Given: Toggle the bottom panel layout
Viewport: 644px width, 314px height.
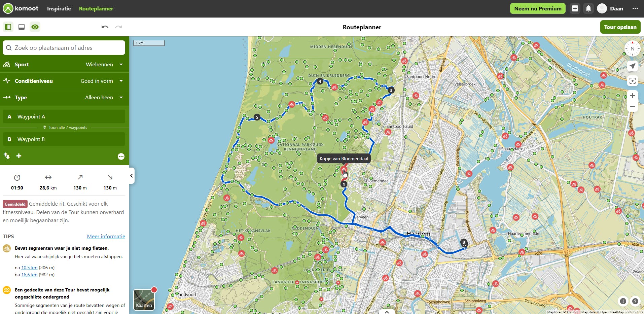Looking at the screenshot, I should (x=22, y=27).
